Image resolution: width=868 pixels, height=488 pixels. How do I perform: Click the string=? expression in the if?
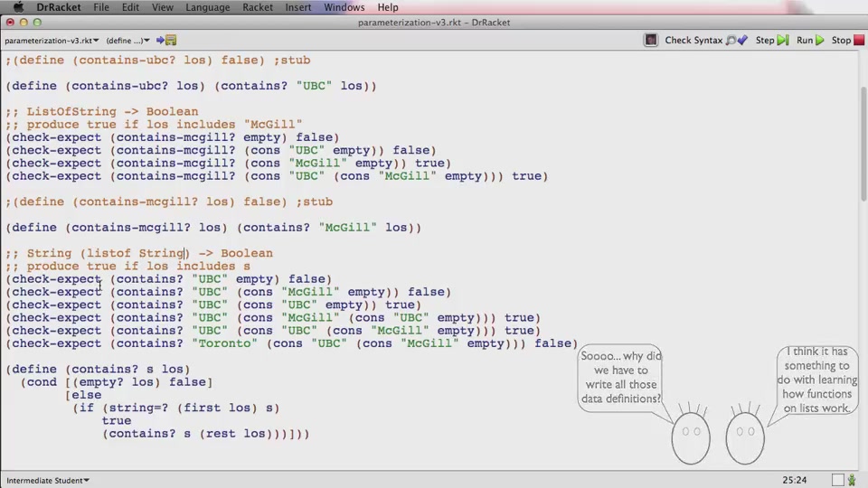pos(191,408)
